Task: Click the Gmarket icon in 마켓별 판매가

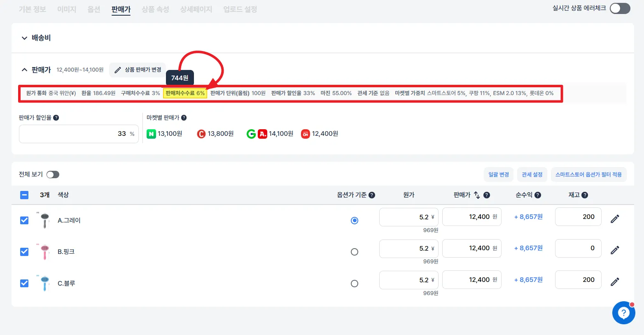Action: coord(252,133)
